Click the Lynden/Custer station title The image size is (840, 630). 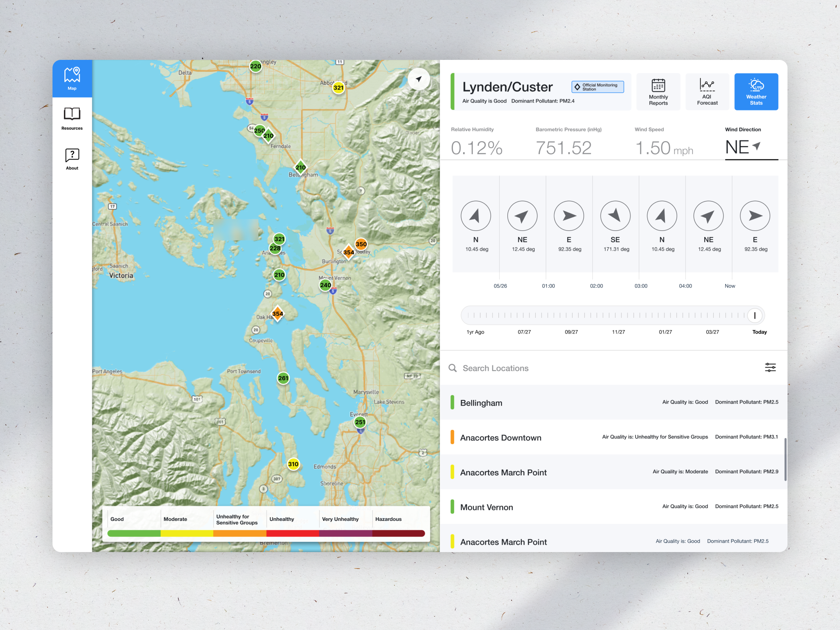click(507, 87)
